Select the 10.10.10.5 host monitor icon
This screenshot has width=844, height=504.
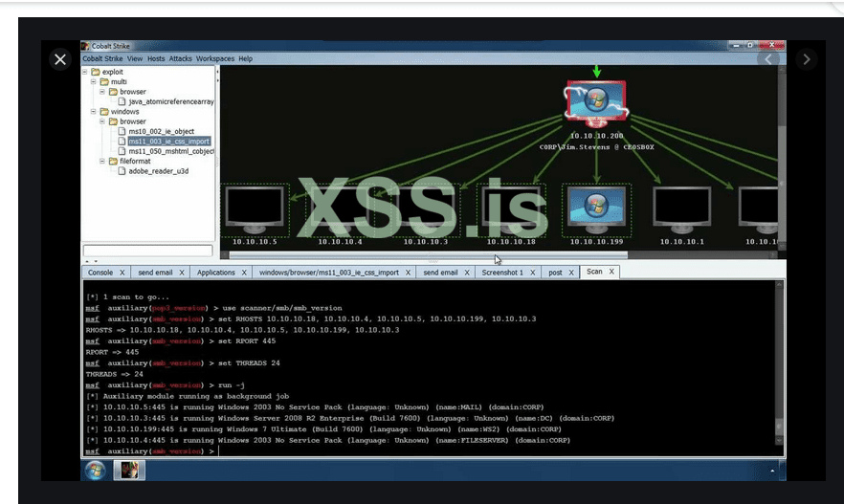coord(255,210)
